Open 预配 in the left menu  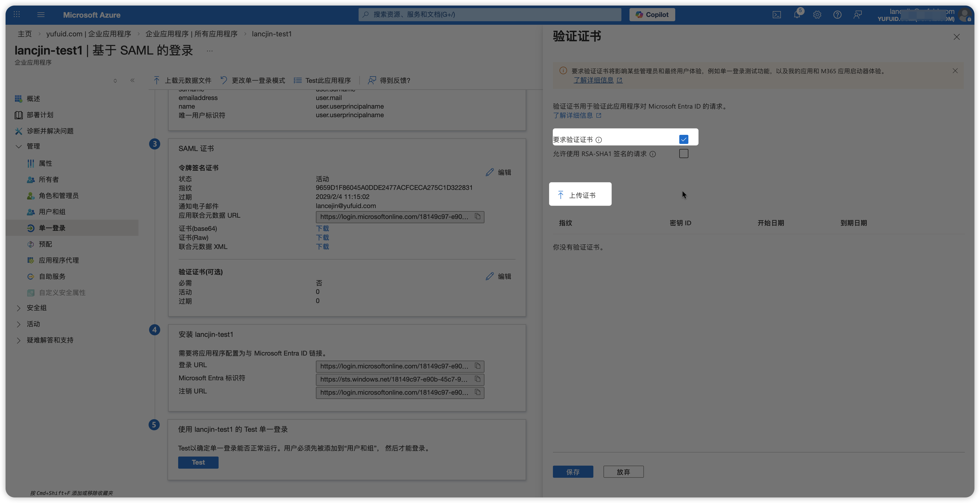45,244
